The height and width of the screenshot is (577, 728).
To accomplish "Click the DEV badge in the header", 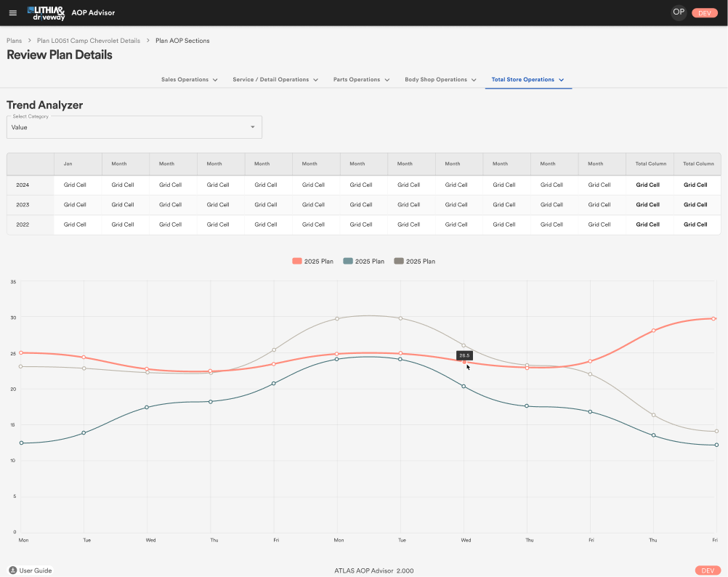I will pyautogui.click(x=704, y=13).
